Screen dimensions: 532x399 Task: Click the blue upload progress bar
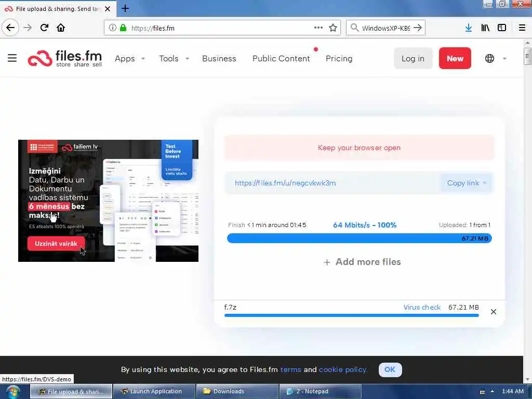click(x=359, y=238)
